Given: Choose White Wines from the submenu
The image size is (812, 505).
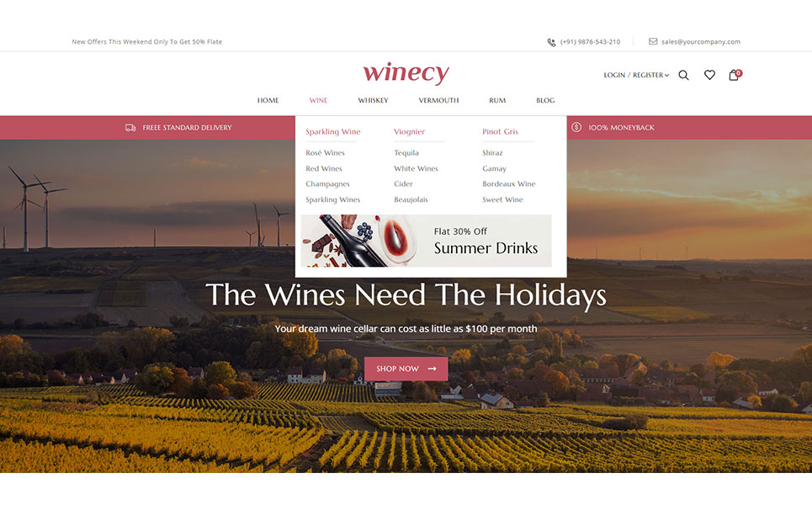Looking at the screenshot, I should (x=416, y=168).
